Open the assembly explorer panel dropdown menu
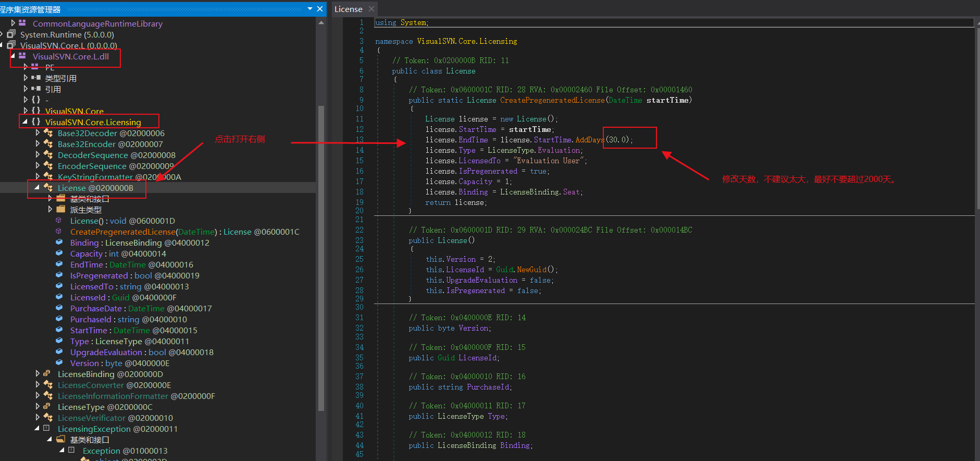Viewport: 980px width, 461px height. tap(310, 9)
